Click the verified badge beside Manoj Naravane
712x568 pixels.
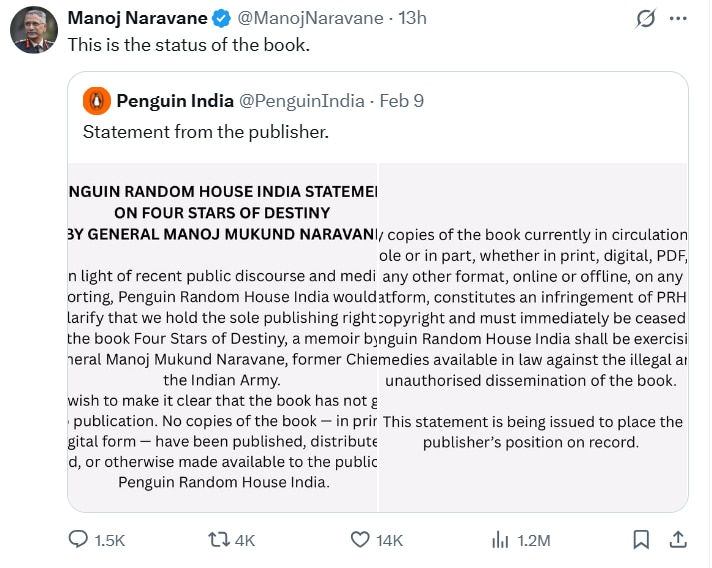pyautogui.click(x=222, y=19)
